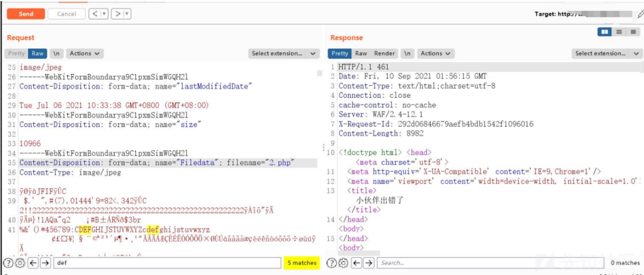Viewport: 644px width, 275px height.
Task: Open request search settings gear icon
Action: [20, 262]
